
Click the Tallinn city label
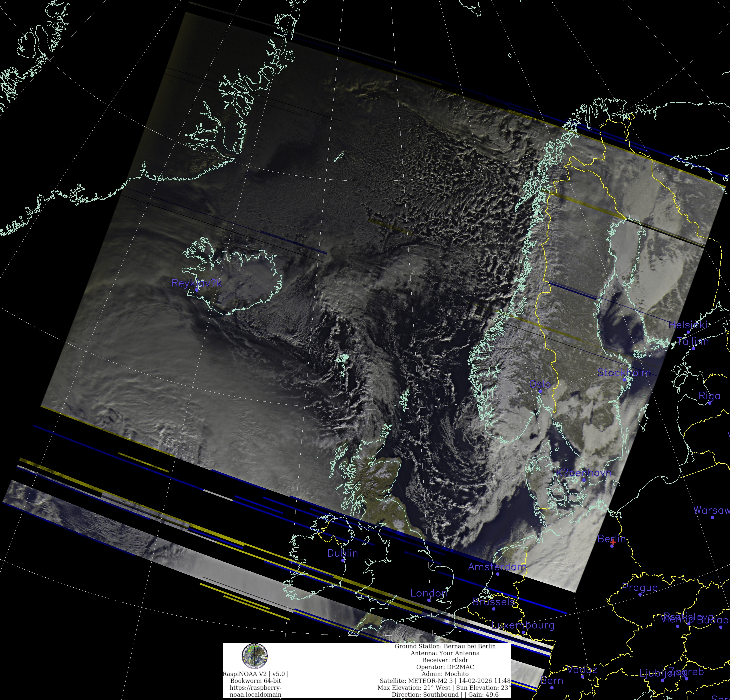click(x=692, y=341)
